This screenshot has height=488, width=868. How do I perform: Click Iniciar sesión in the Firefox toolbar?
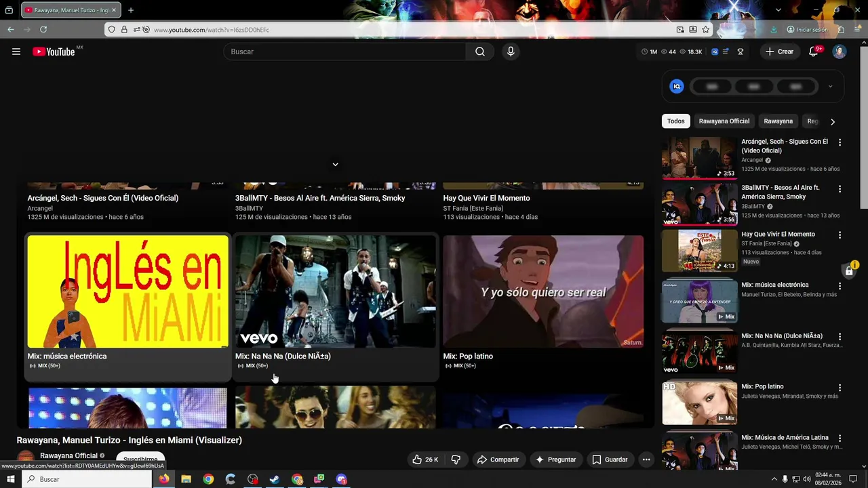coord(807,30)
